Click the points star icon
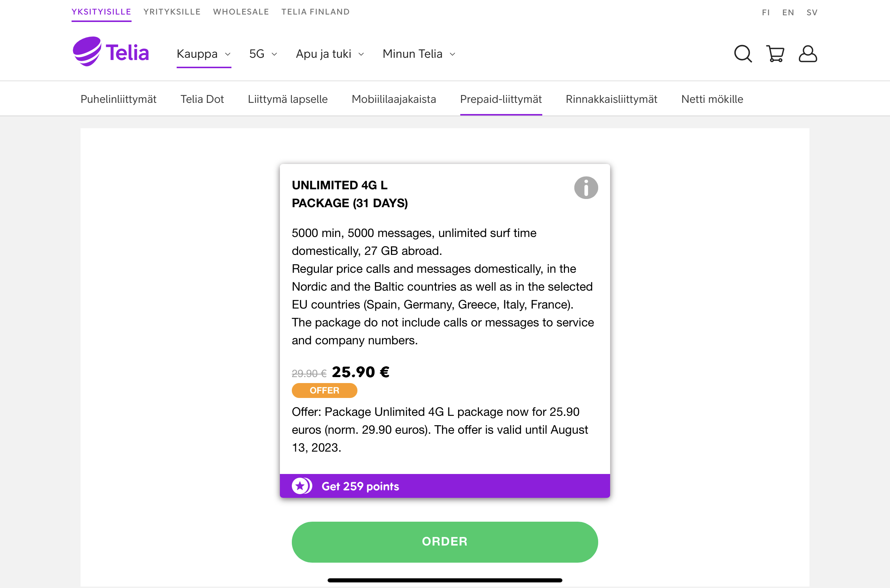 pos(301,486)
